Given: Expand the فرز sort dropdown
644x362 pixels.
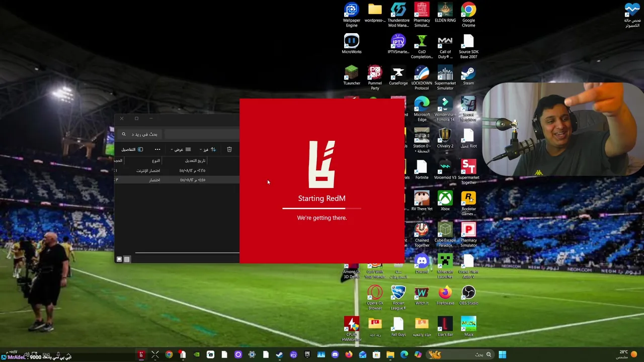Looking at the screenshot, I should [207, 149].
